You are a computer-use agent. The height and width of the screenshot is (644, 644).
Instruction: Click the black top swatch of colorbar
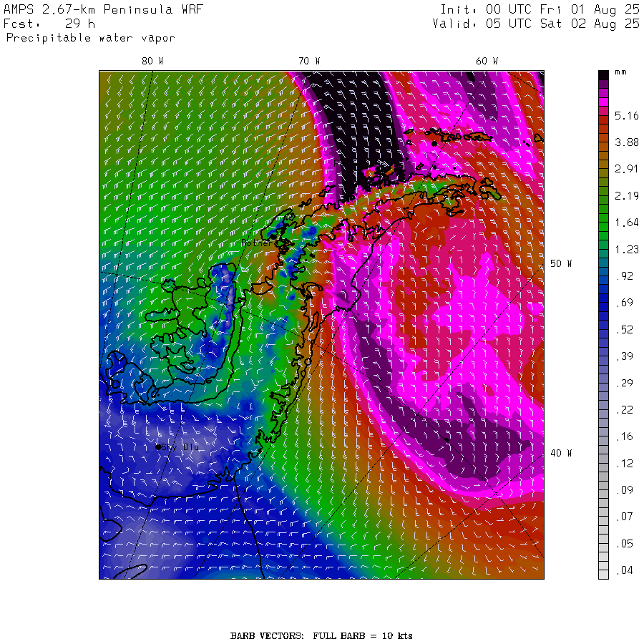(603, 75)
